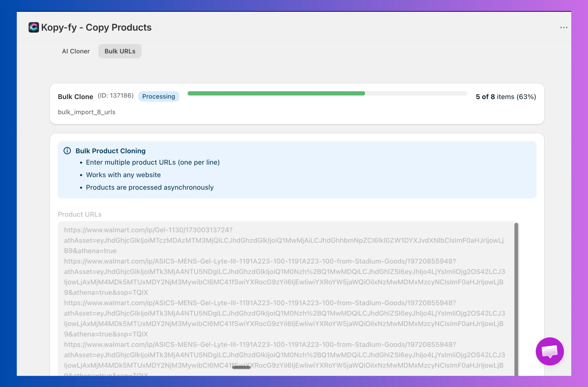Click 'Works with any website' bullet
The image size is (588, 387).
(123, 175)
